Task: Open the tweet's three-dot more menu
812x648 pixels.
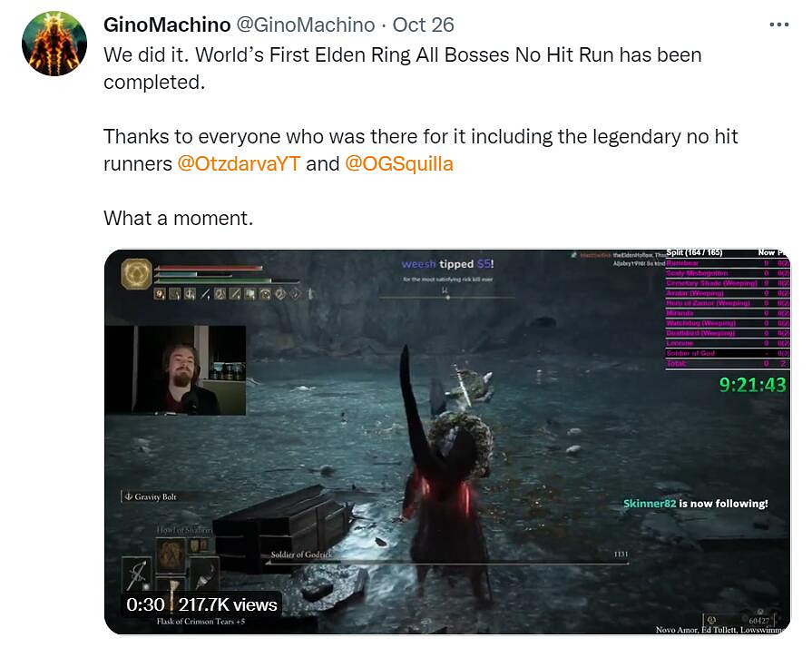Action: [778, 25]
